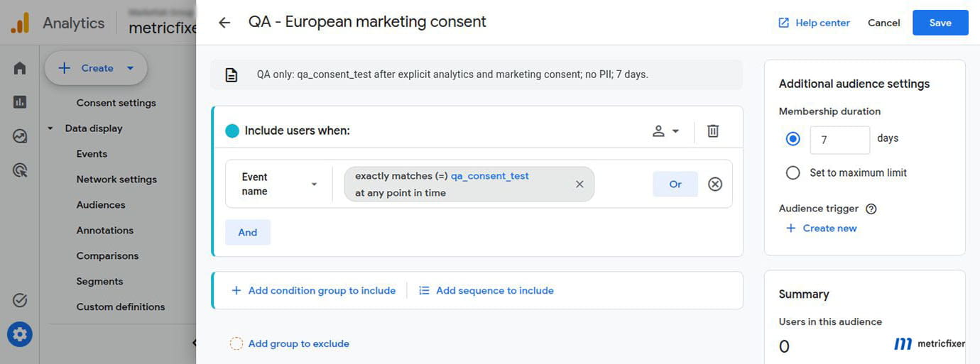Click the Create button
The height and width of the screenshot is (364, 980).
[x=96, y=68]
